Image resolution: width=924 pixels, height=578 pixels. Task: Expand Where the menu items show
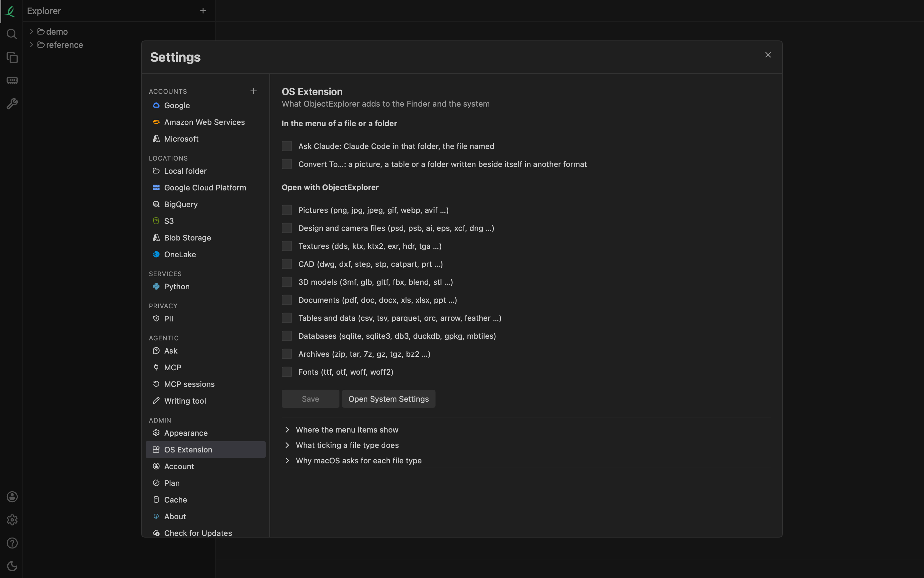pos(341,430)
